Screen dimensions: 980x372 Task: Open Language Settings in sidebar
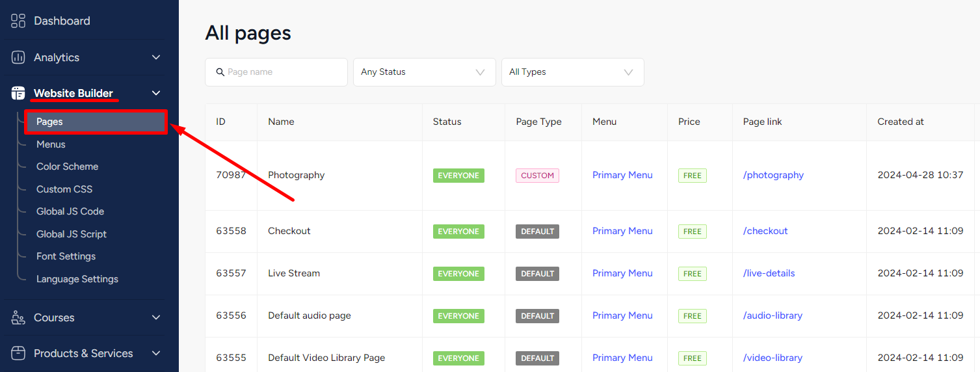click(x=77, y=279)
